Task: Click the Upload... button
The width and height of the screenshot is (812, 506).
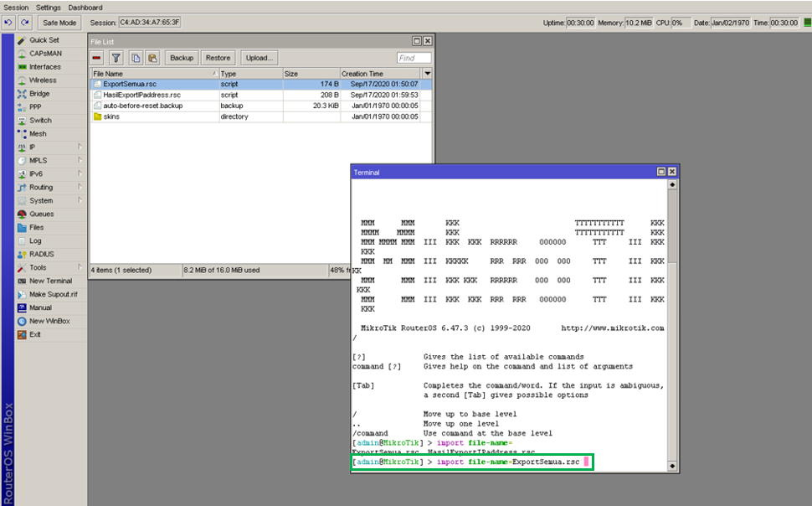Action: tap(260, 58)
